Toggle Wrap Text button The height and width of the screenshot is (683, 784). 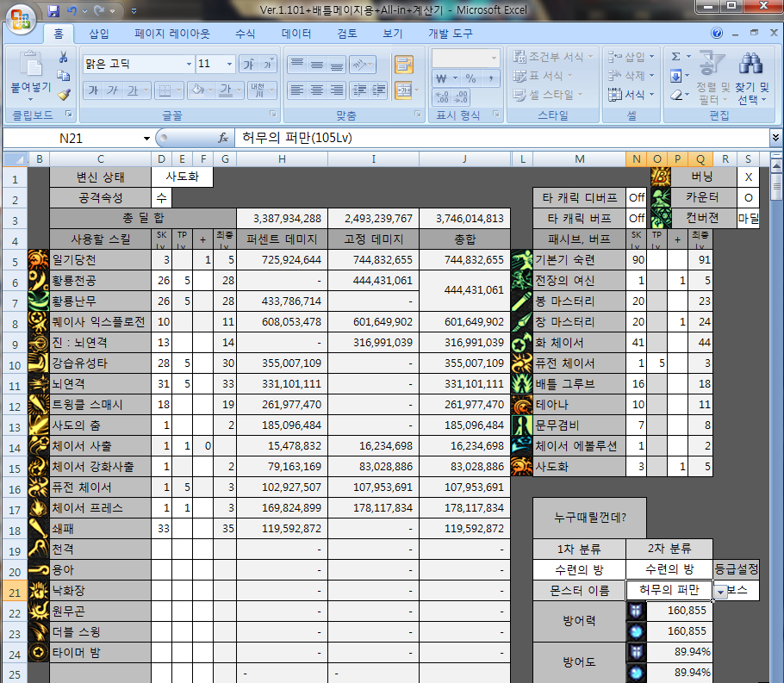(403, 64)
